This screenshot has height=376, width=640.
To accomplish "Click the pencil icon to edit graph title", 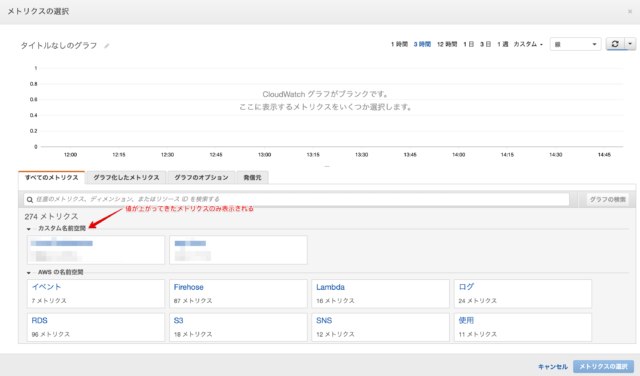I will pos(107,46).
